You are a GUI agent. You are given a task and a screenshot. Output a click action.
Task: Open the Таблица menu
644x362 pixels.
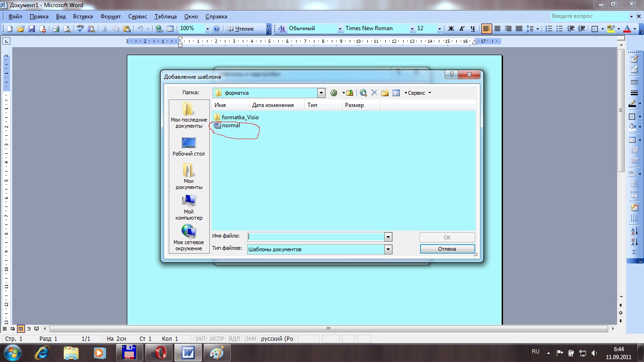click(165, 16)
